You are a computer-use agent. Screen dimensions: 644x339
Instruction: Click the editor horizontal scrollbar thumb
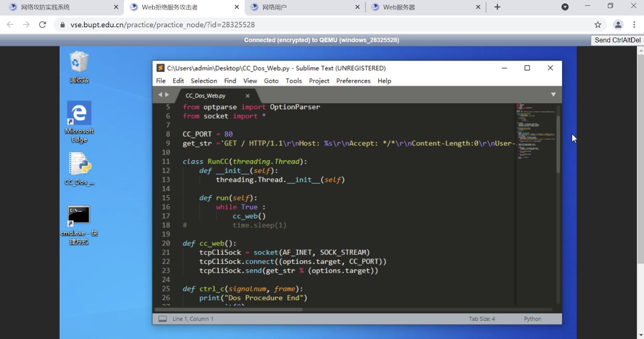228,310
